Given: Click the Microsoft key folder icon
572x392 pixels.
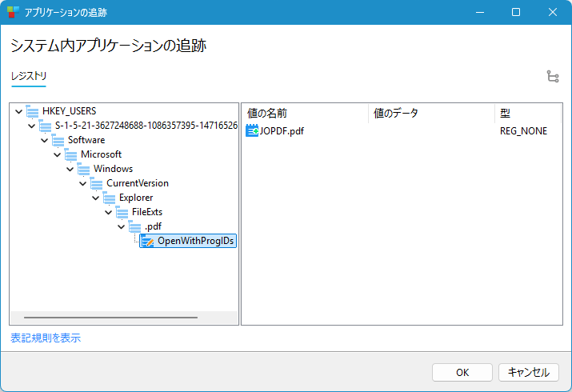Looking at the screenshot, I should (71, 154).
